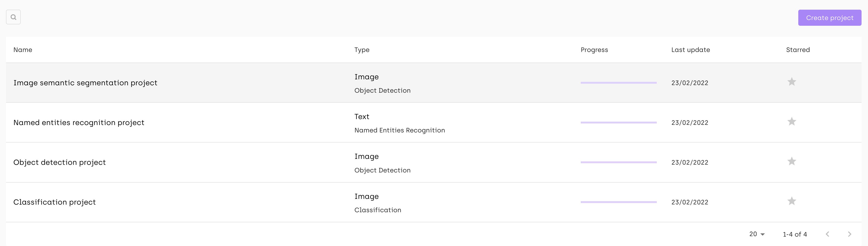This screenshot has width=868, height=246.
Task: Star the Object detection project
Action: (x=792, y=161)
